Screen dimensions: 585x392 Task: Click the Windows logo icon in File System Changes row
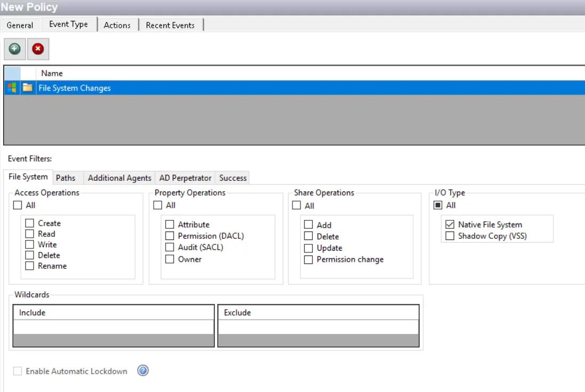click(x=12, y=88)
